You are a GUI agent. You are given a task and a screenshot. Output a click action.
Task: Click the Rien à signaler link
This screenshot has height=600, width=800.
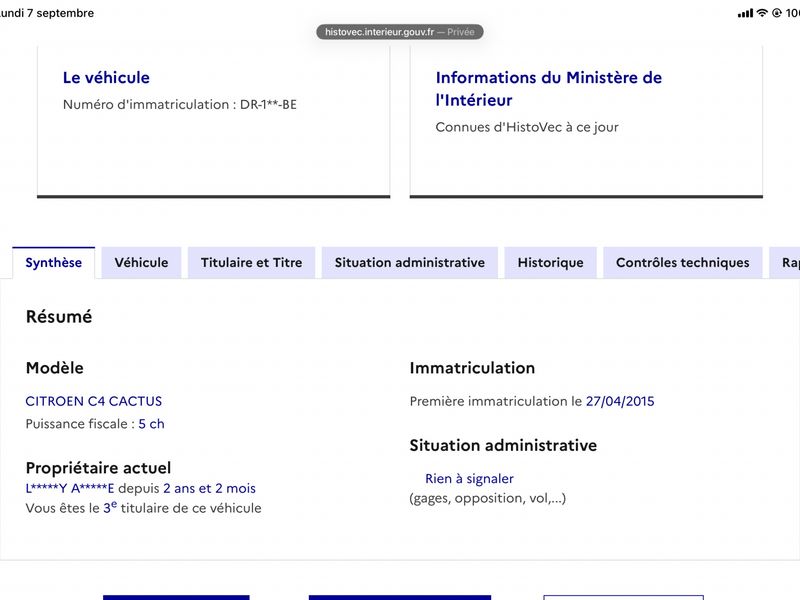[469, 479]
